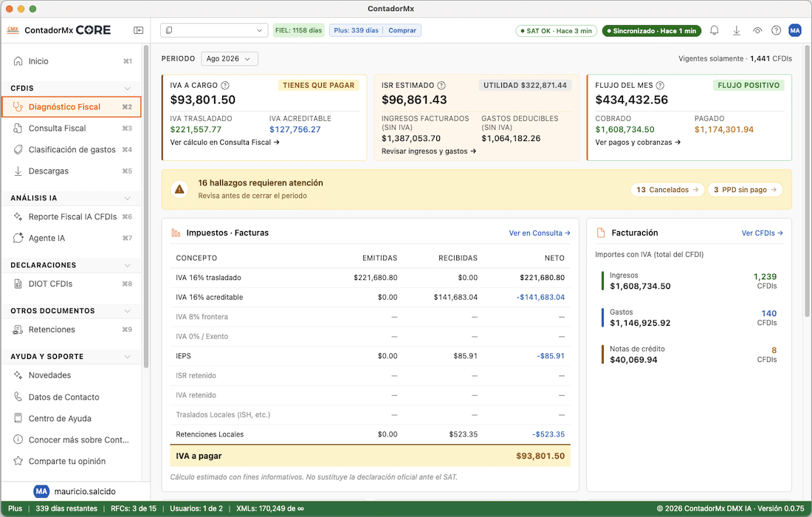812x517 pixels.
Task: Click the Consulta Fiscal document icon
Action: [x=18, y=128]
